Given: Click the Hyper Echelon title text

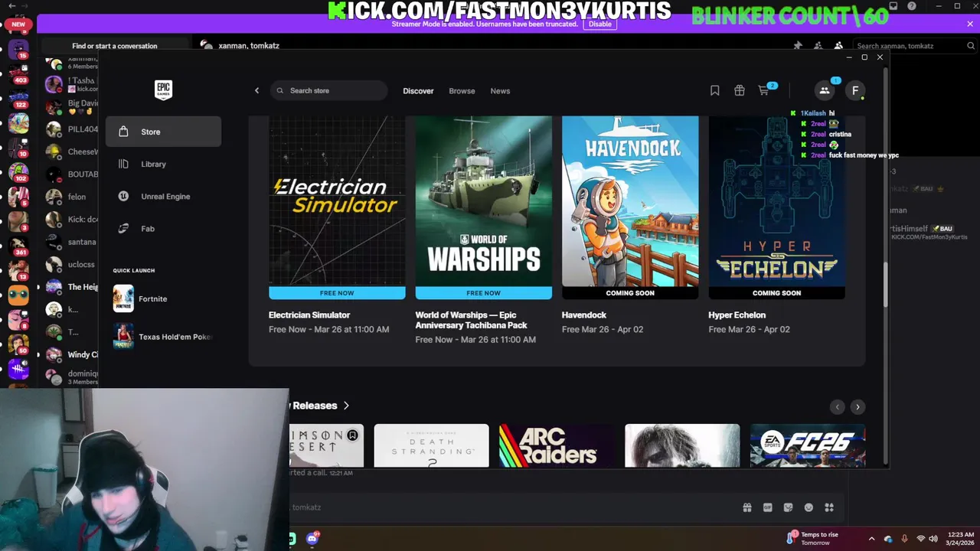Looking at the screenshot, I should (737, 315).
